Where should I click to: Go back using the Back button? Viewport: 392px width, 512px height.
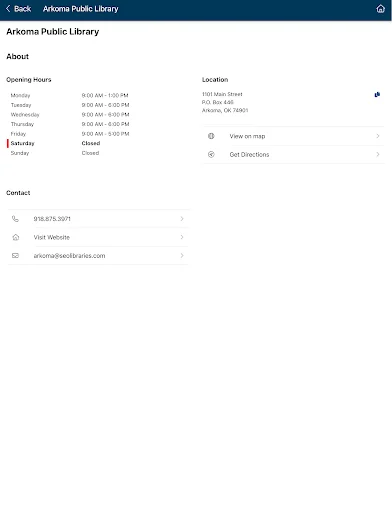tap(18, 9)
